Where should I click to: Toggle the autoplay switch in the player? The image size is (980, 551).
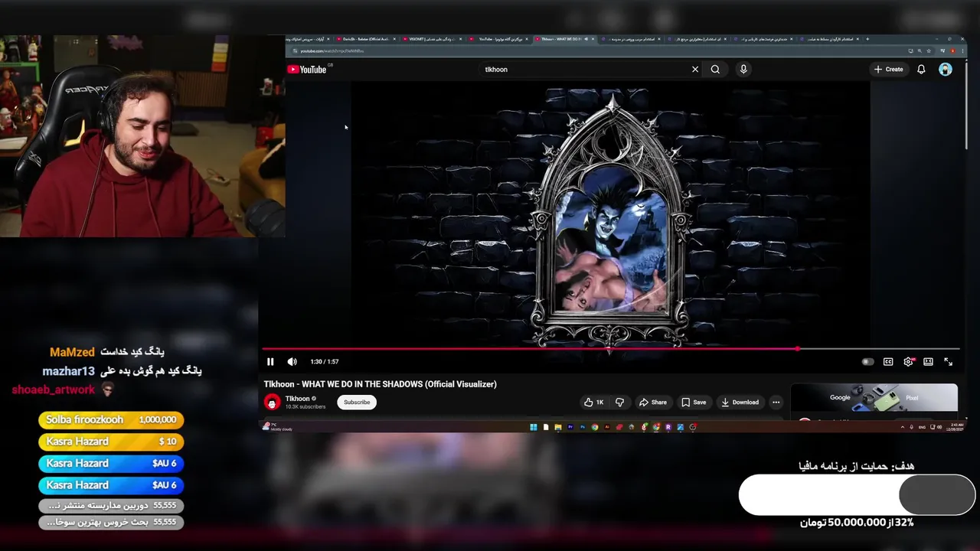click(x=867, y=362)
